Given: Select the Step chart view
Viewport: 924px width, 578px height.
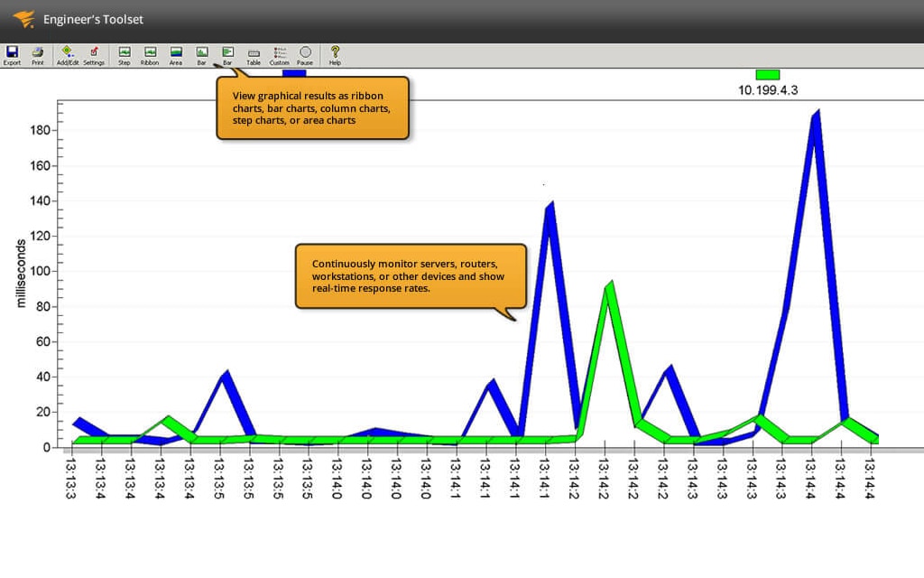Looking at the screenshot, I should point(124,54).
